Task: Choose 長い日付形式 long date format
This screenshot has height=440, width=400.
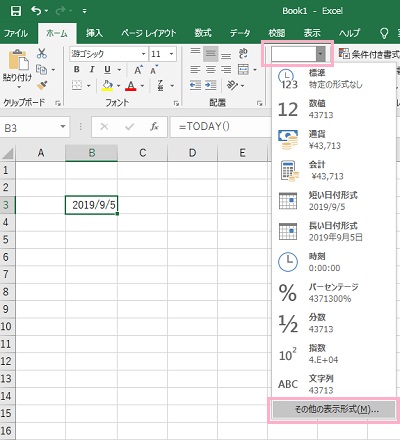Action: (334, 232)
